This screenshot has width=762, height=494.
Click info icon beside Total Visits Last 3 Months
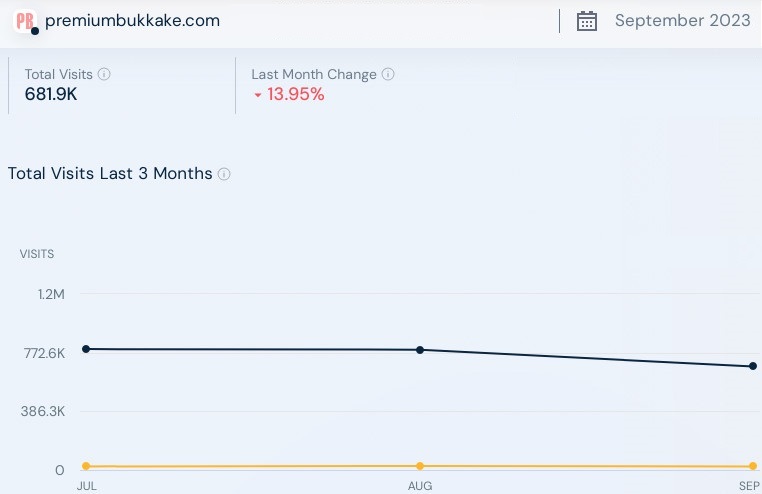(x=224, y=174)
